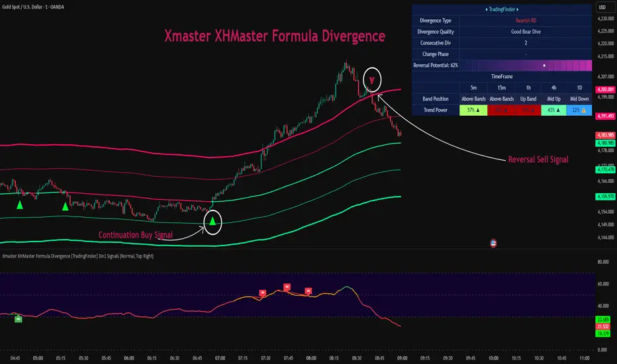The height and width of the screenshot is (364, 617).
Task: Click the Consecutive Div value 2
Action: [526, 43]
